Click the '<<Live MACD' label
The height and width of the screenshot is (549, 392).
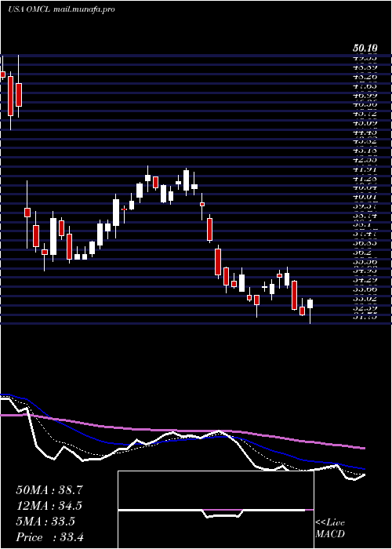point(330,529)
